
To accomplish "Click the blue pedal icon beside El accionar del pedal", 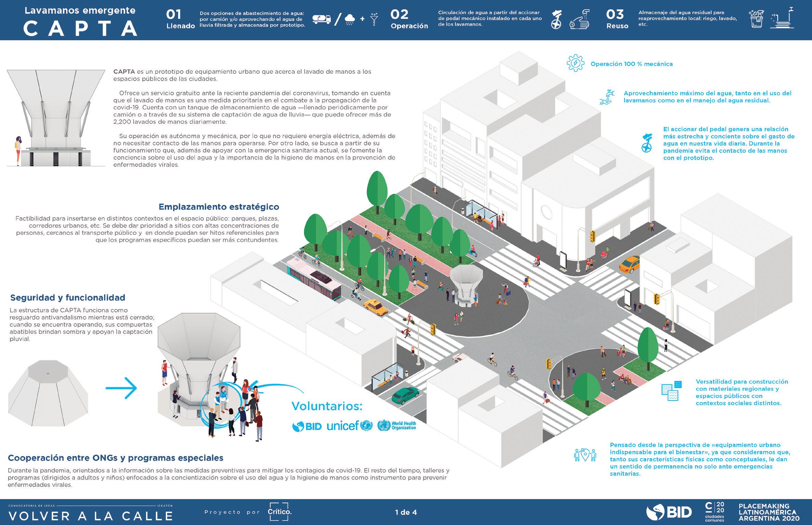I will click(x=647, y=143).
